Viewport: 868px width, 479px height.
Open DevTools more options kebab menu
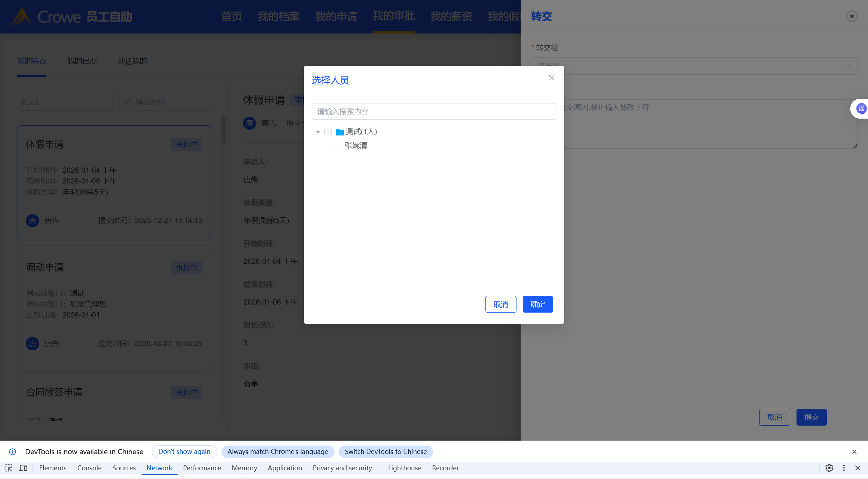click(844, 468)
